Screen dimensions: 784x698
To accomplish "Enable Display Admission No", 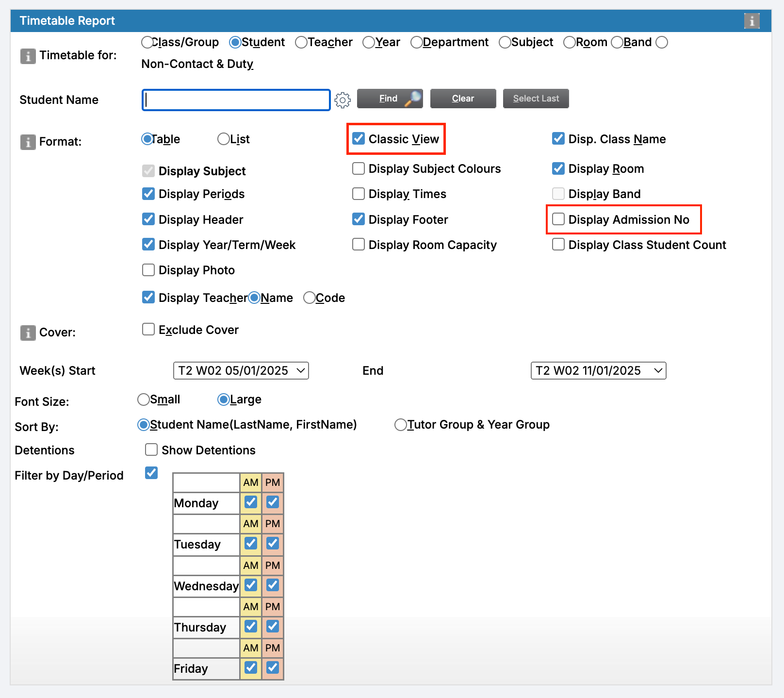I will coord(558,219).
